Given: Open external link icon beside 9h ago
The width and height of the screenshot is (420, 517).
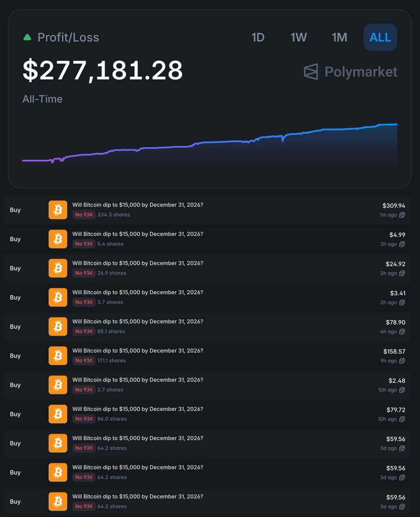Looking at the screenshot, I should tap(402, 361).
